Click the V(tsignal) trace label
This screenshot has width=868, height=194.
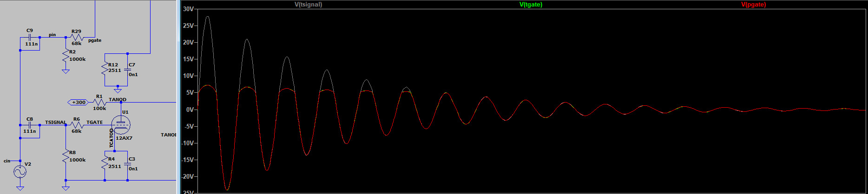click(x=308, y=5)
